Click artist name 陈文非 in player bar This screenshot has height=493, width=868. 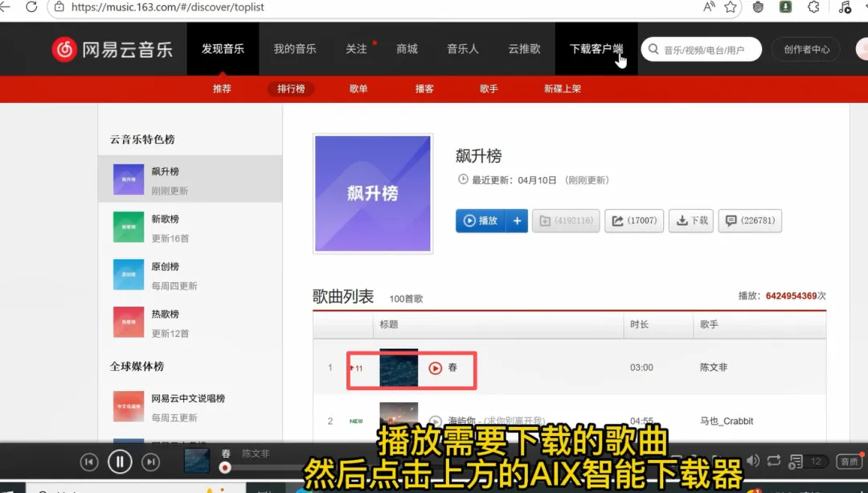click(x=256, y=454)
